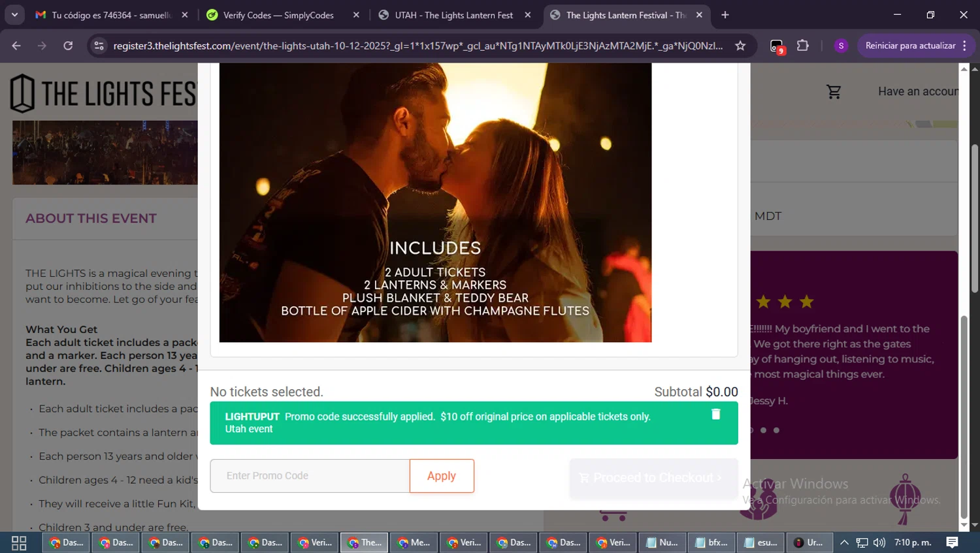Click 'Utah event' text in promo banner
Viewport: 980px width, 553px height.
tap(249, 429)
